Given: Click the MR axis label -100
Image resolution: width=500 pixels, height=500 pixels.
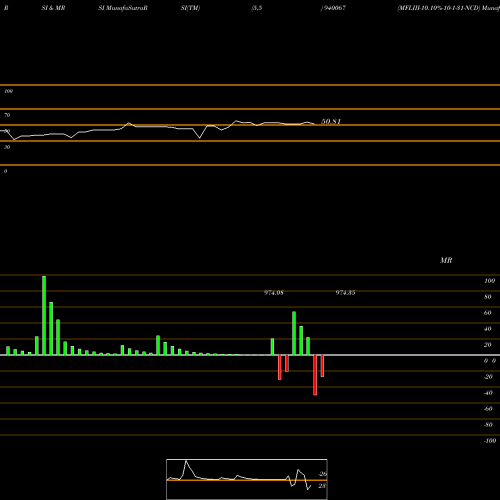Looking at the screenshot, I should (x=490, y=441).
